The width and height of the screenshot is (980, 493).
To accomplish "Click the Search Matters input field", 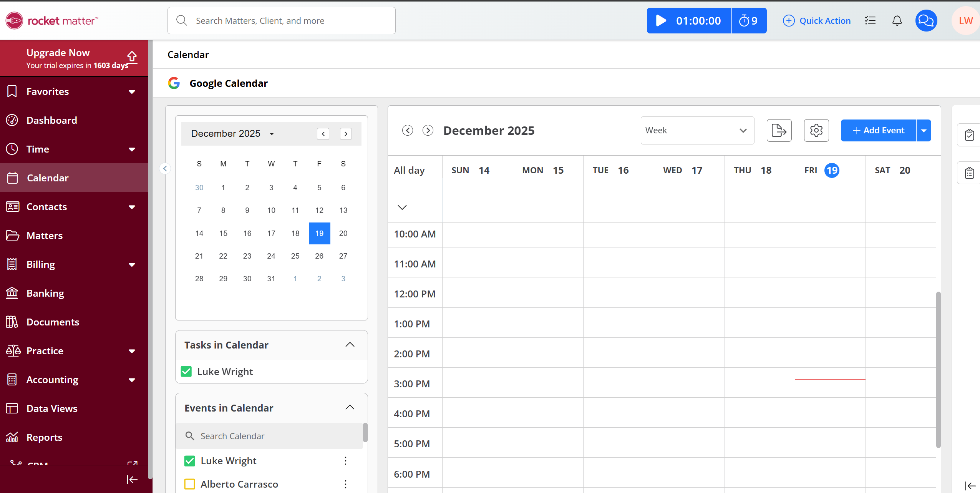I will click(x=281, y=21).
